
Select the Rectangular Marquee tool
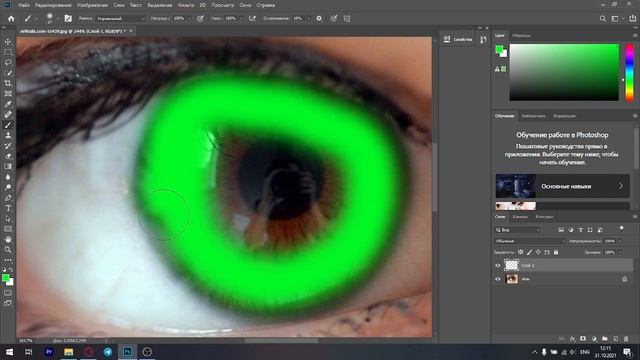[x=8, y=52]
